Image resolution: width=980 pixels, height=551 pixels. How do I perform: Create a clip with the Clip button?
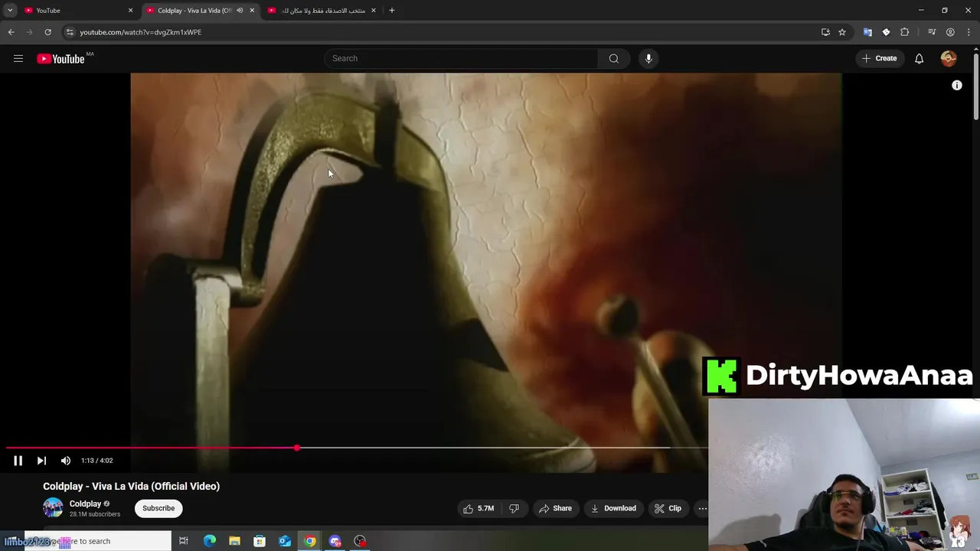668,508
